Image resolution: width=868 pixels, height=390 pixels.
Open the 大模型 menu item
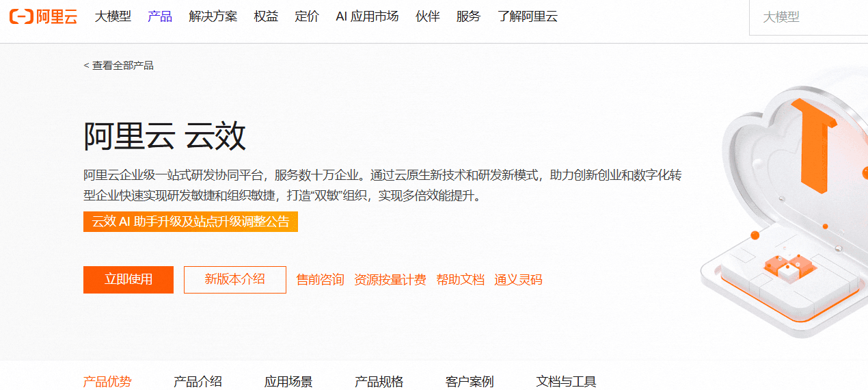[113, 16]
